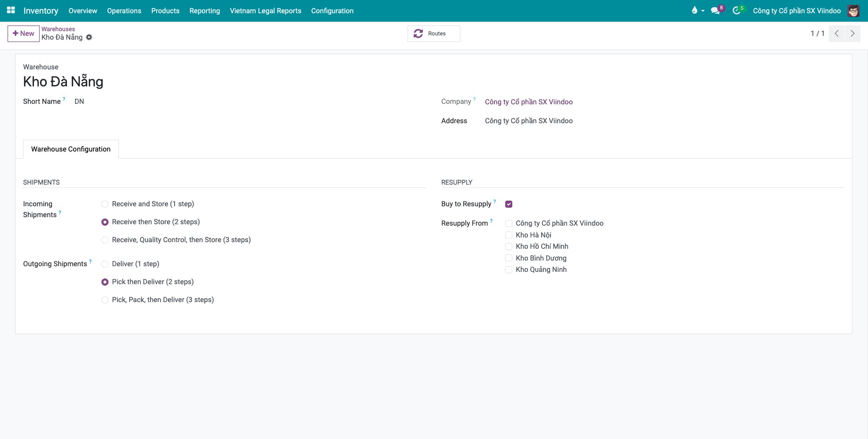The image size is (868, 439).
Task: Click the Outgoing Shipments help question mark
Action: click(91, 262)
